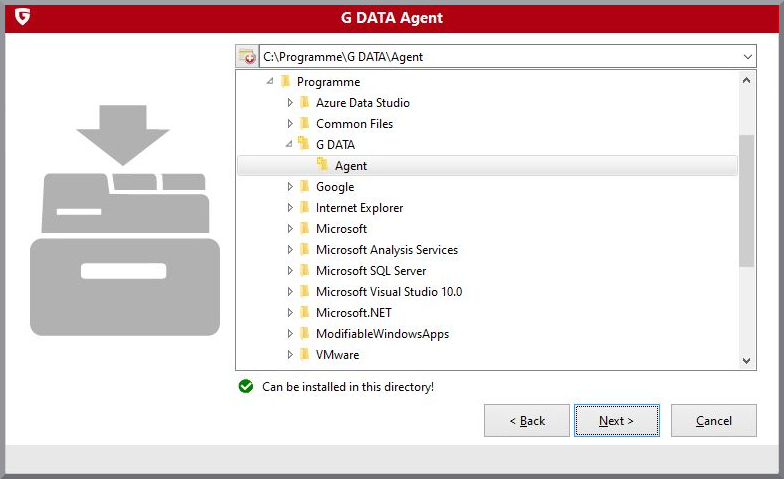Click the green checkmark status icon
The width and height of the screenshot is (784, 479).
tap(246, 386)
